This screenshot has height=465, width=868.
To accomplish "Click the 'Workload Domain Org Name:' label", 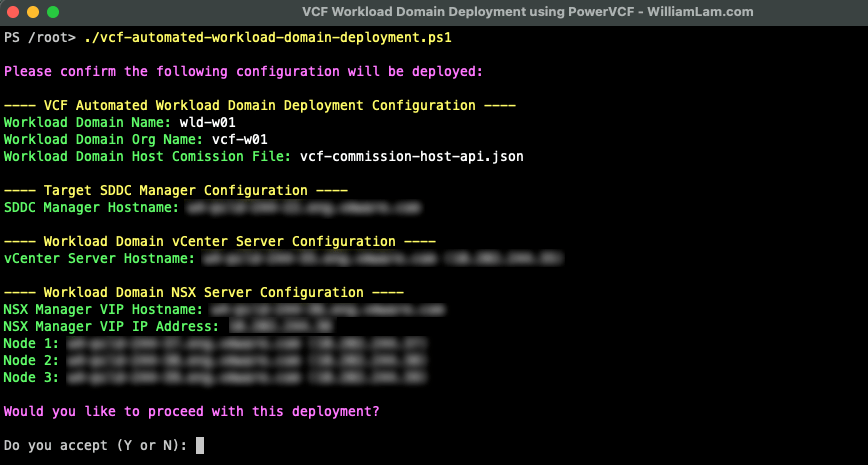I will point(104,140).
